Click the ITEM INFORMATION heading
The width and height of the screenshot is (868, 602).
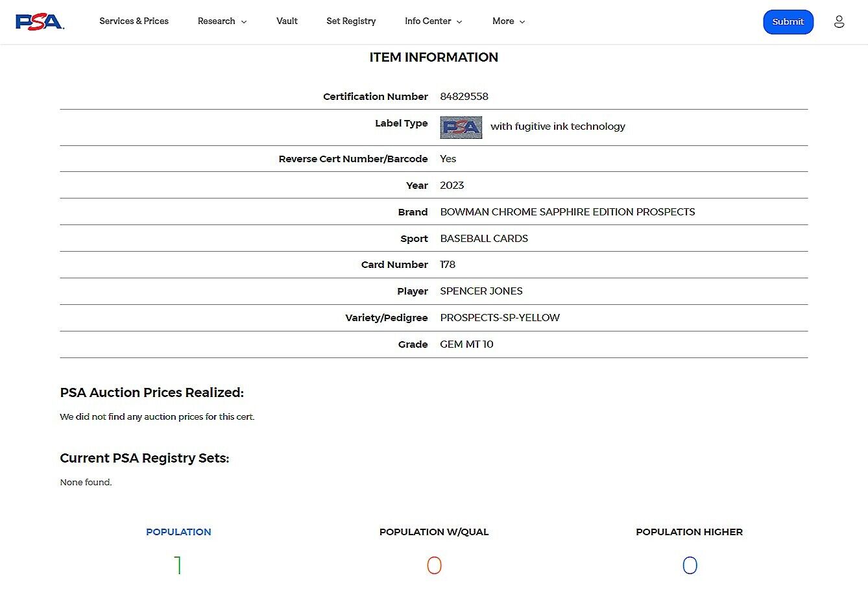click(x=434, y=57)
